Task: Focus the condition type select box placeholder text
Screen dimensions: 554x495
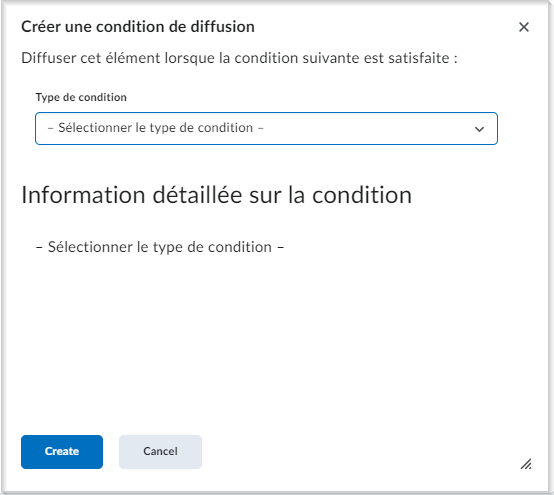Action: (x=156, y=128)
